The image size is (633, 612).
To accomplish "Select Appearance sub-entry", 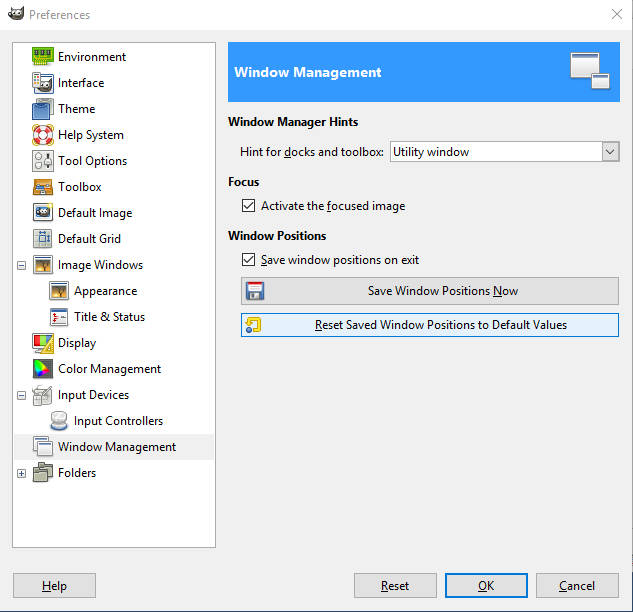I will (x=105, y=291).
